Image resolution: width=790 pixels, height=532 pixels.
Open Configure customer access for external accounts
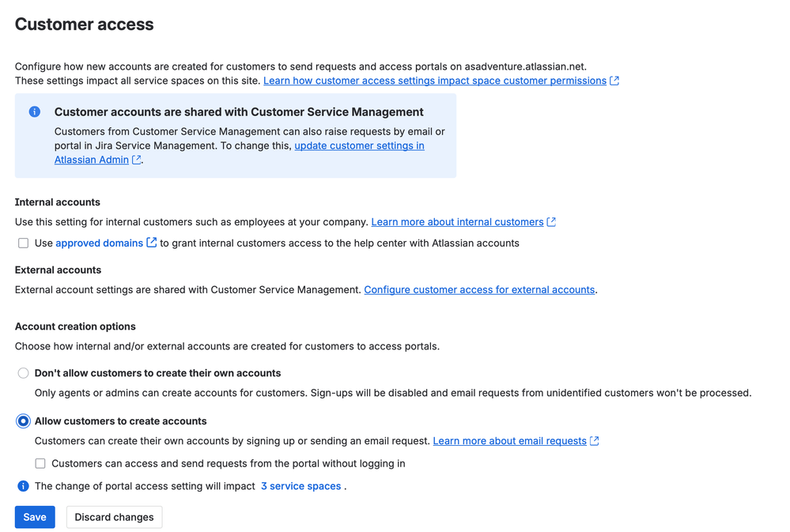[479, 289]
